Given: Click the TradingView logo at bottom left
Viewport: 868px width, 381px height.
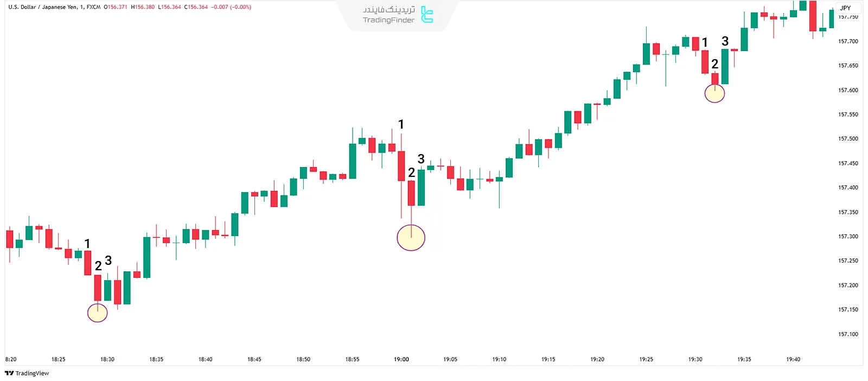Looking at the screenshot, I should (27, 373).
